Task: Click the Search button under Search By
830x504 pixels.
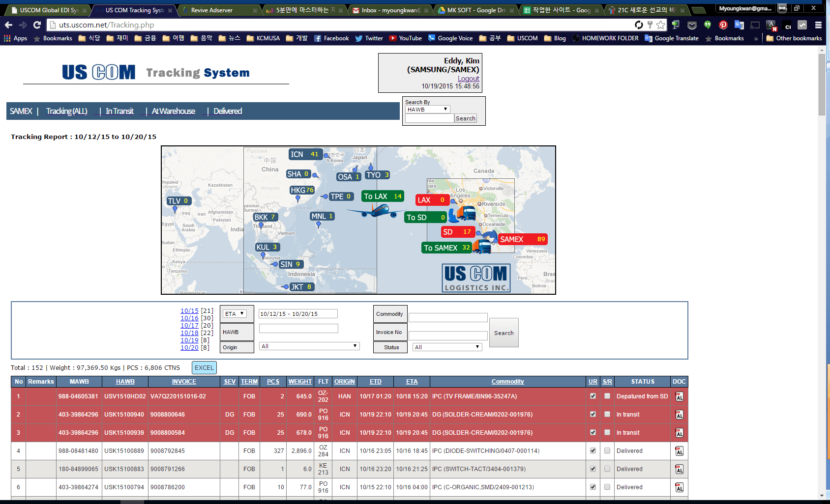Action: (466, 118)
